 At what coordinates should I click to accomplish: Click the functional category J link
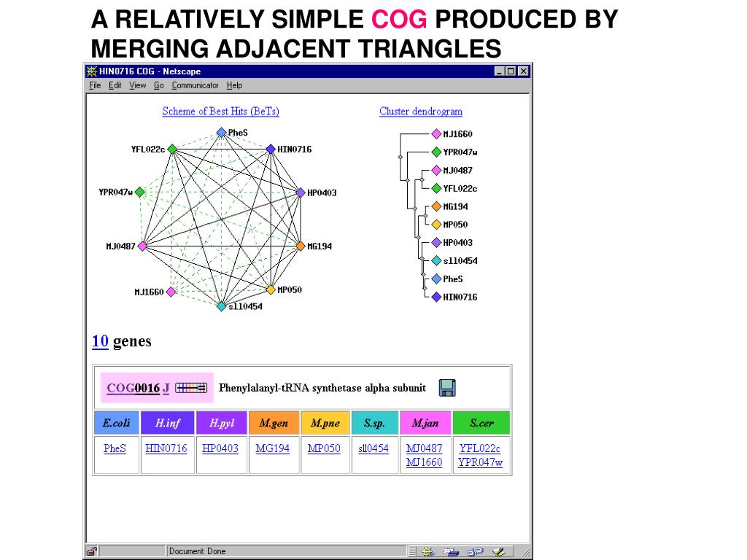click(166, 388)
